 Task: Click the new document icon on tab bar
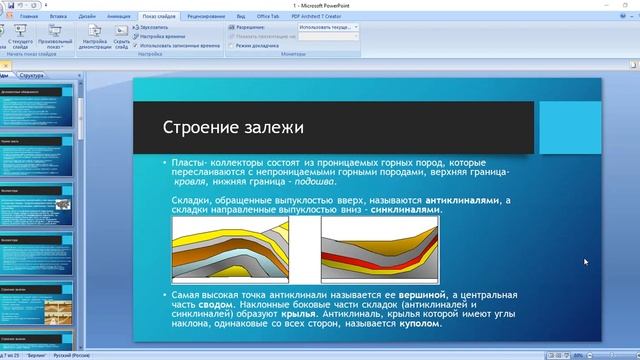coord(633,65)
